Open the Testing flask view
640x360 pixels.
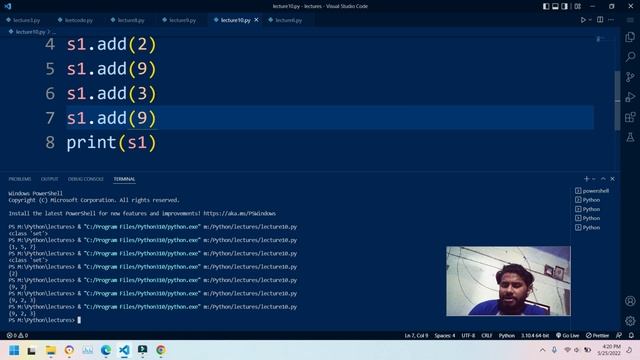coord(630,137)
